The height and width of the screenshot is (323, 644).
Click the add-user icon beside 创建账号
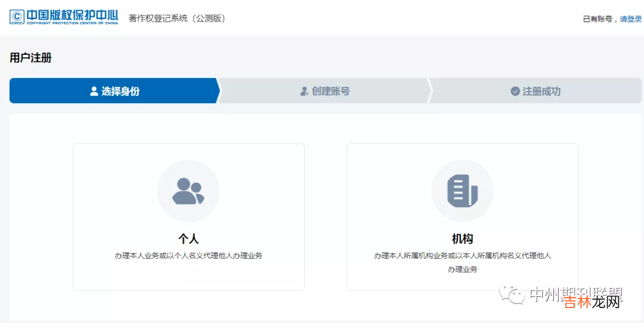pos(304,91)
